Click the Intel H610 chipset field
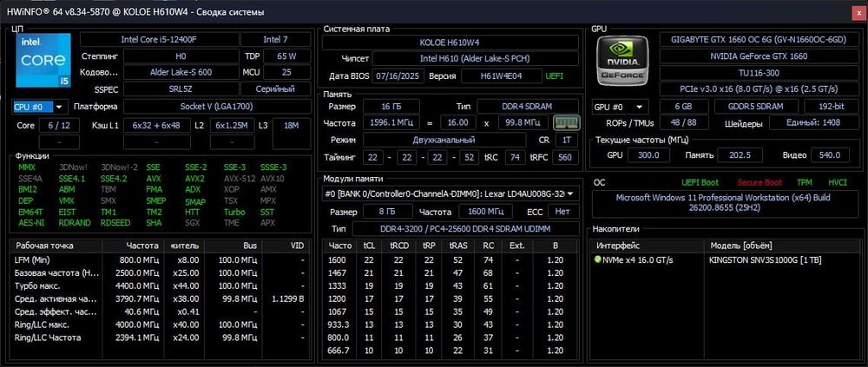The height and width of the screenshot is (367, 868). (476, 59)
